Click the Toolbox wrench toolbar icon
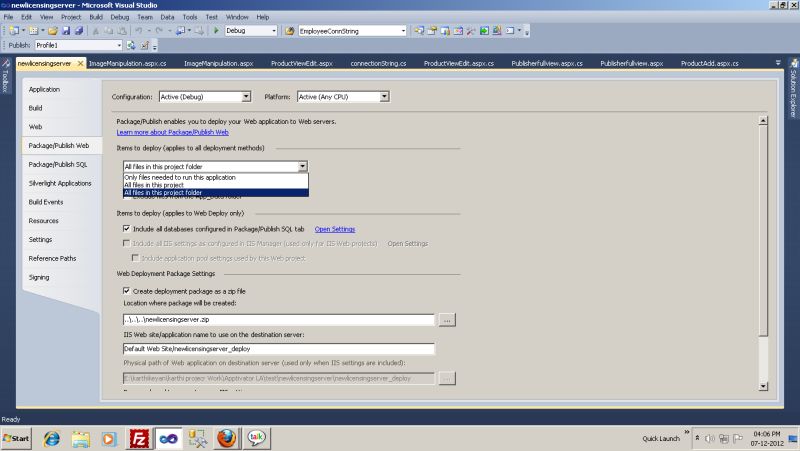Viewport: 800px width, 451px height. coord(471,31)
